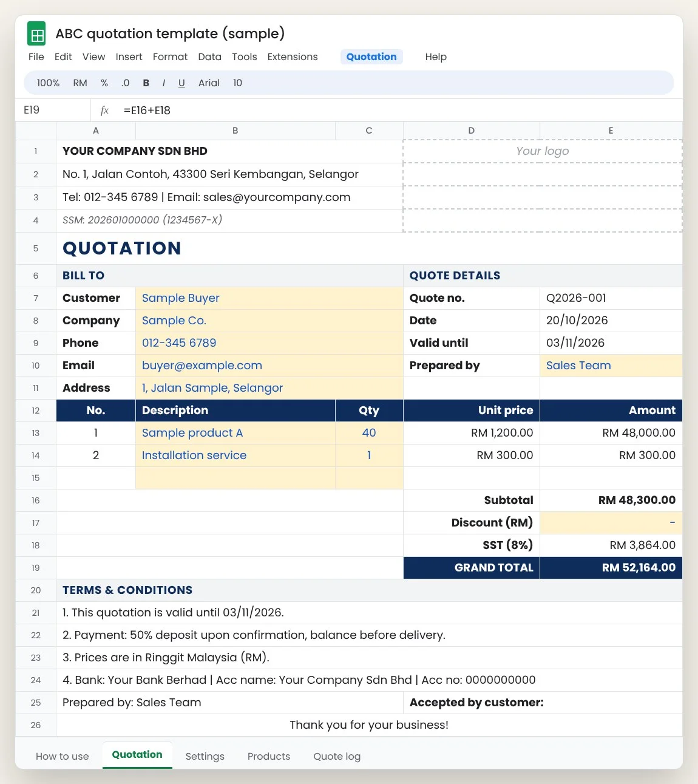Open the font size 10 dropdown
Viewport: 698px width, 784px height.
[x=237, y=83]
